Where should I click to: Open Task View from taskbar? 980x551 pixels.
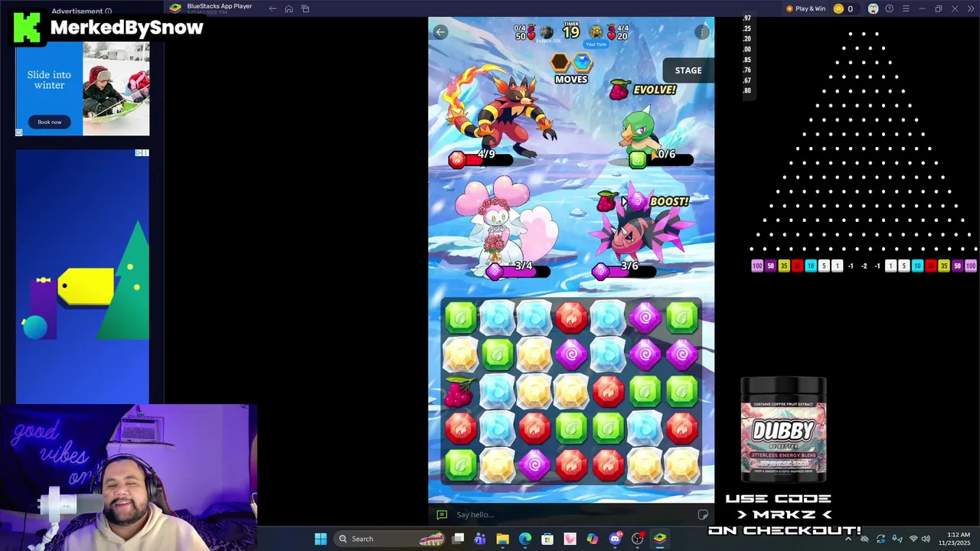[458, 539]
